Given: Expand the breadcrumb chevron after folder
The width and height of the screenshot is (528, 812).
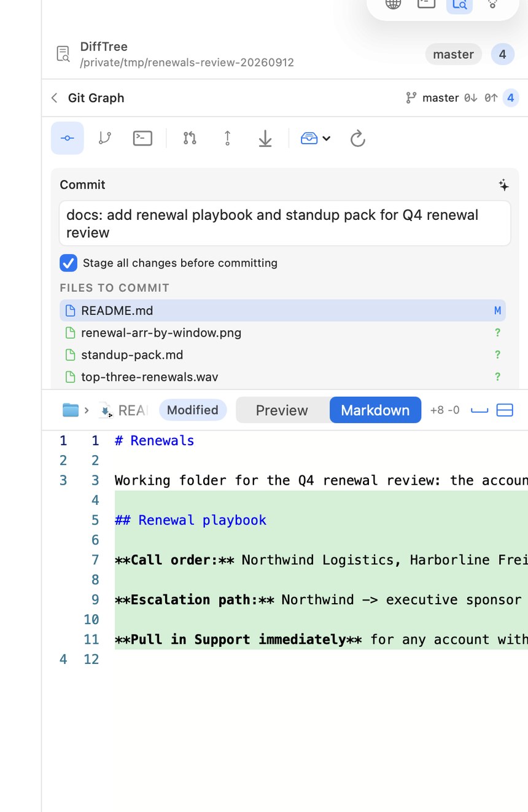Looking at the screenshot, I should (x=87, y=410).
